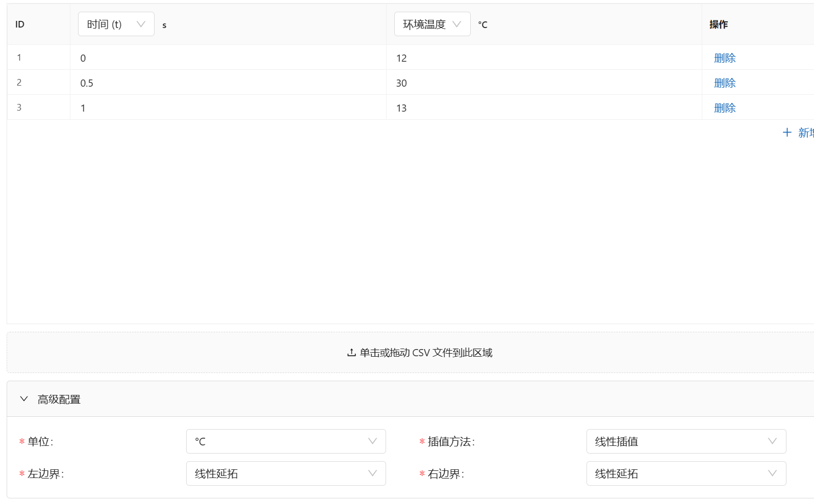The height and width of the screenshot is (504, 814).
Task: Click the 高级配置 section title
Action: (59, 400)
